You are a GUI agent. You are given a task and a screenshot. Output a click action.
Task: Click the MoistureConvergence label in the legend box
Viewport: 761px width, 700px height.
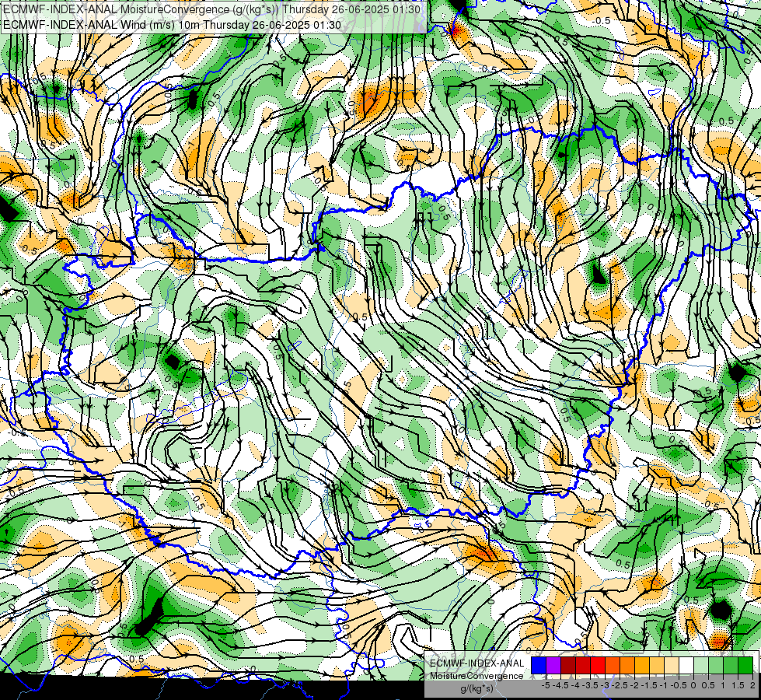click(476, 676)
